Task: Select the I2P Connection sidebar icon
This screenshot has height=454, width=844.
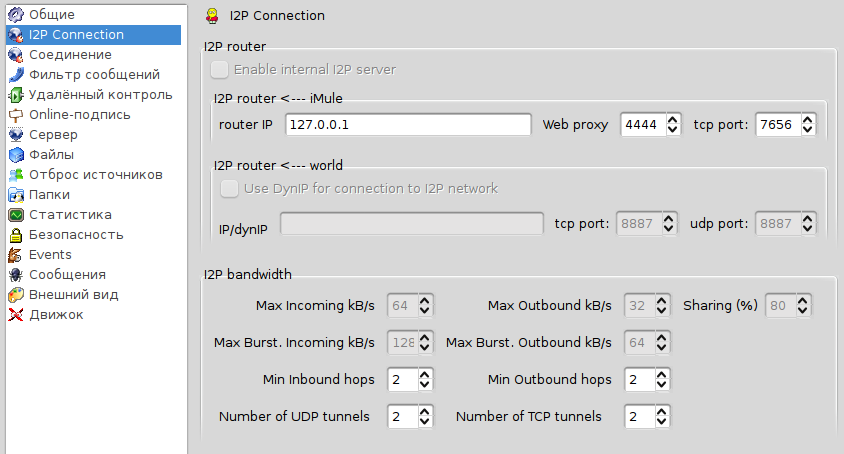Action: point(16,34)
